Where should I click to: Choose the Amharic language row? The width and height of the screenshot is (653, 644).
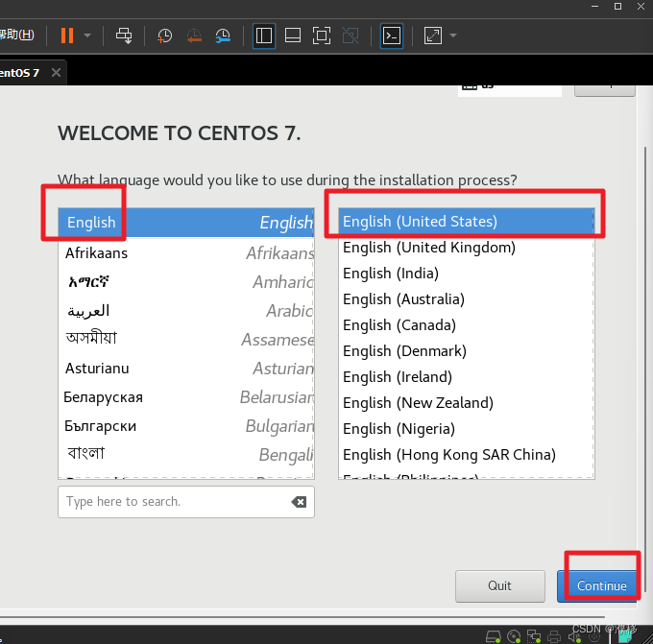(186, 282)
